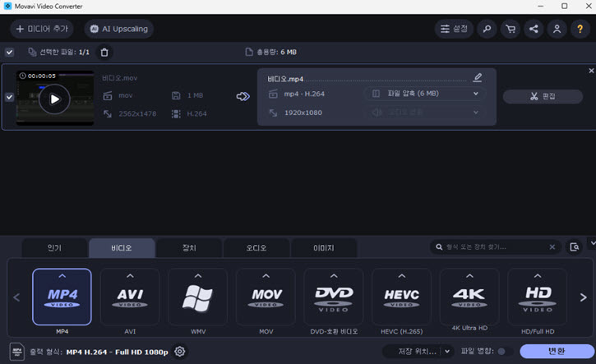Select the MP4 video format icon
This screenshot has height=364, width=596.
(x=62, y=297)
